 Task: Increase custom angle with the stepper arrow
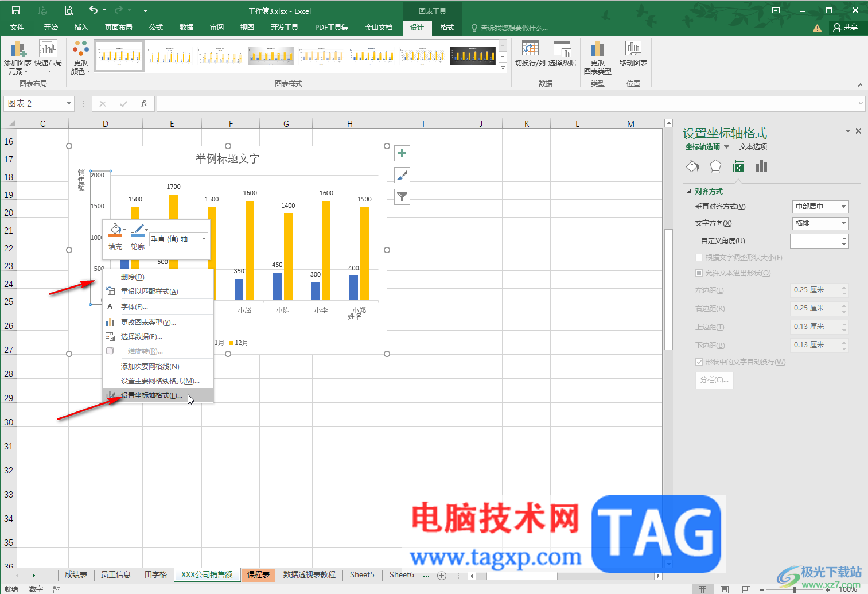844,238
